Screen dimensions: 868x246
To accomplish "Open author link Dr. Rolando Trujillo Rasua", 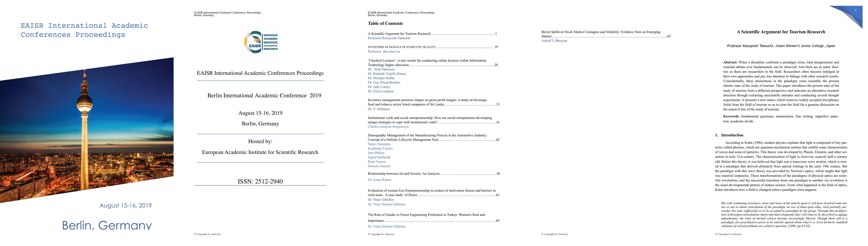I will tap(387, 74).
